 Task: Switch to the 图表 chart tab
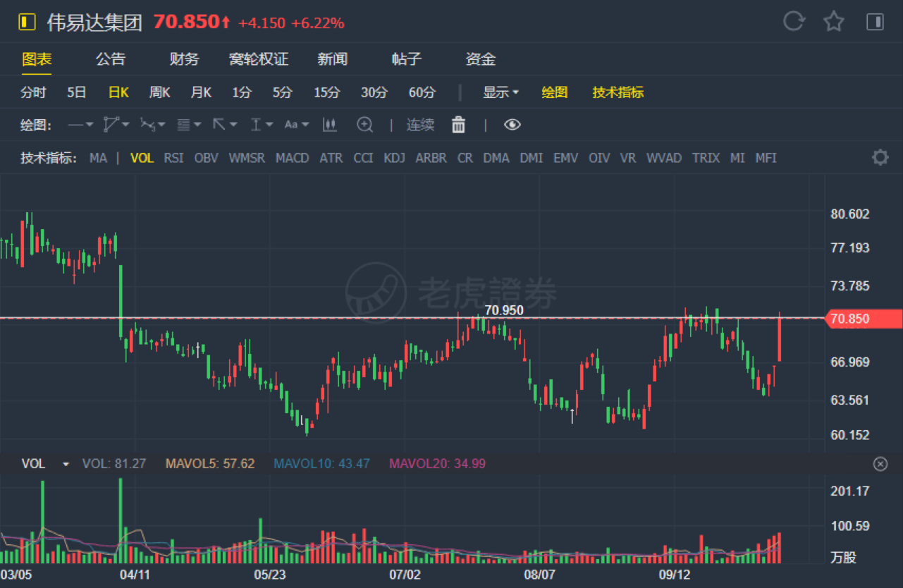(37, 59)
